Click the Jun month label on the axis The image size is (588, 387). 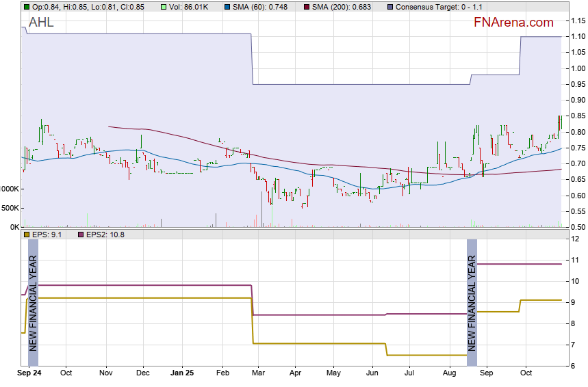372,373
